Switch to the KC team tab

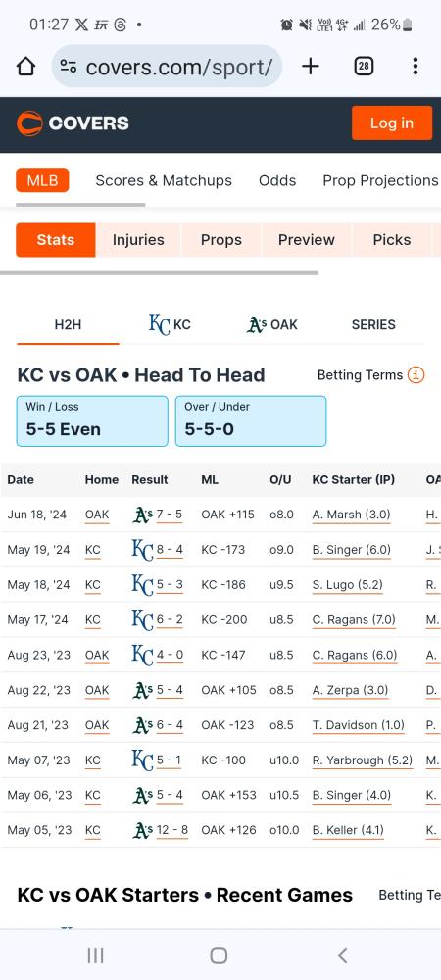(x=170, y=325)
